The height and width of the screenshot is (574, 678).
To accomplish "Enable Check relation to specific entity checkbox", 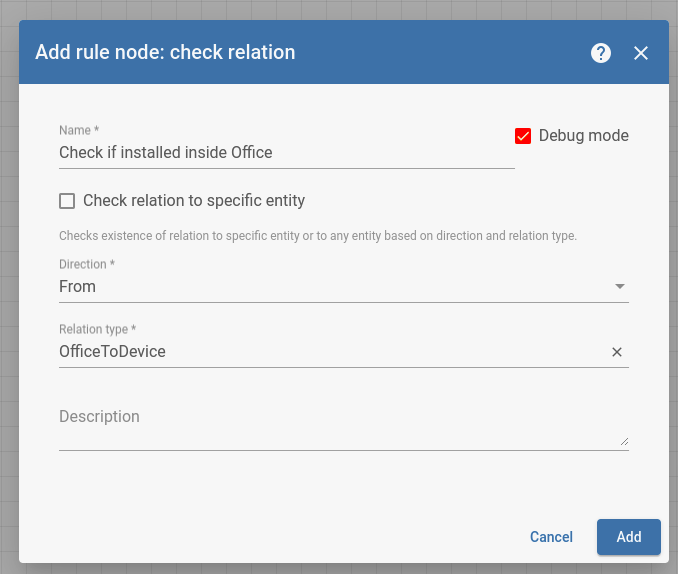I will (x=67, y=201).
